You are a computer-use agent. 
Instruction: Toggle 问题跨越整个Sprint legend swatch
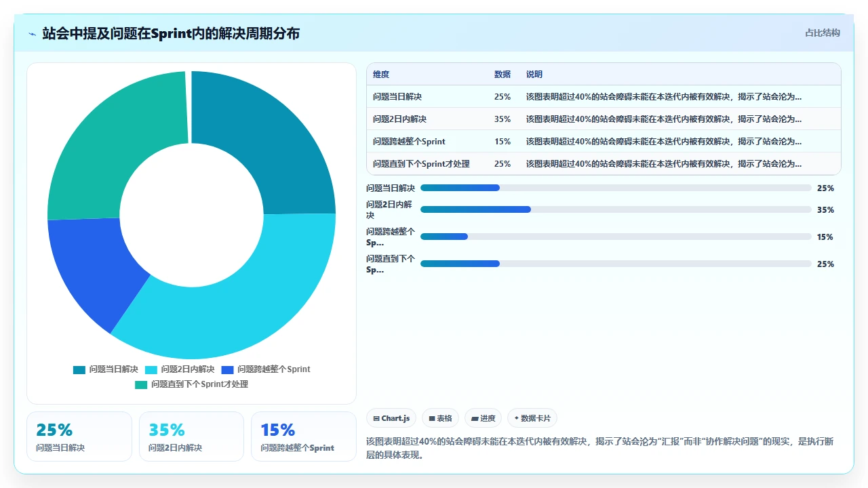coord(227,369)
